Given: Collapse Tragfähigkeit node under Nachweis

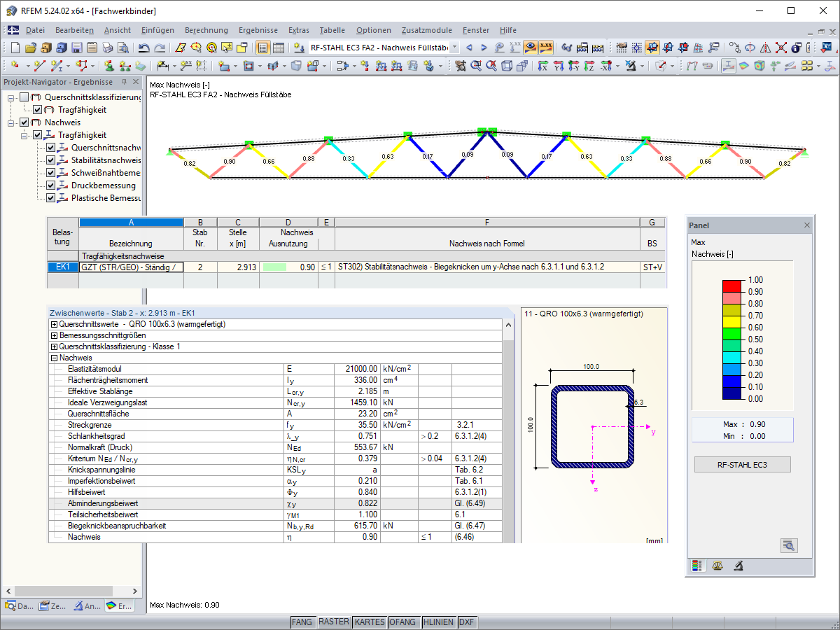Looking at the screenshot, I should 25,135.
